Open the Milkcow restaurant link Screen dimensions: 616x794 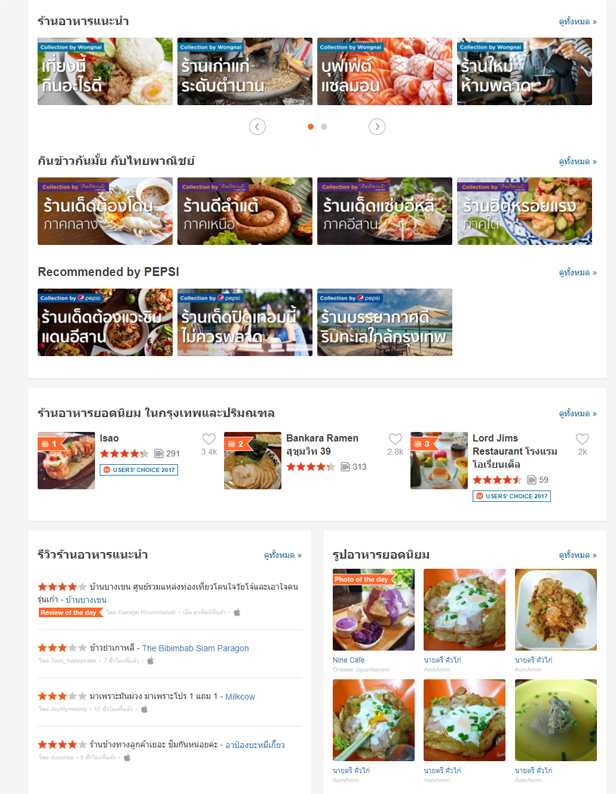click(240, 697)
